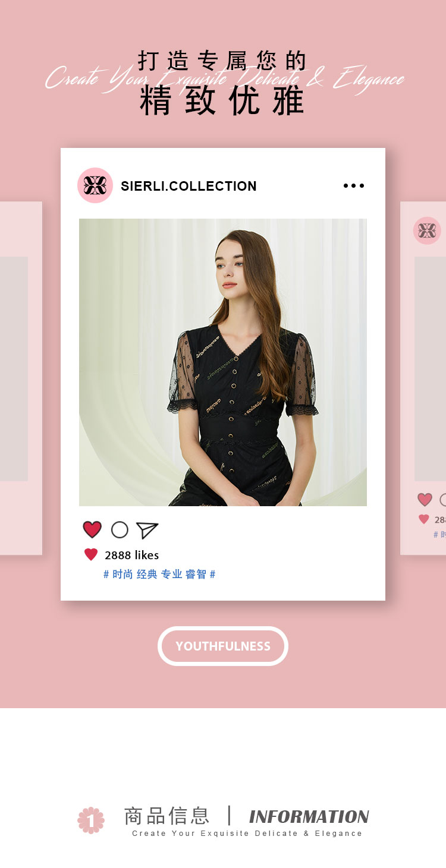Click the large red heart like icon
Image resolution: width=446 pixels, height=868 pixels.
(92, 529)
